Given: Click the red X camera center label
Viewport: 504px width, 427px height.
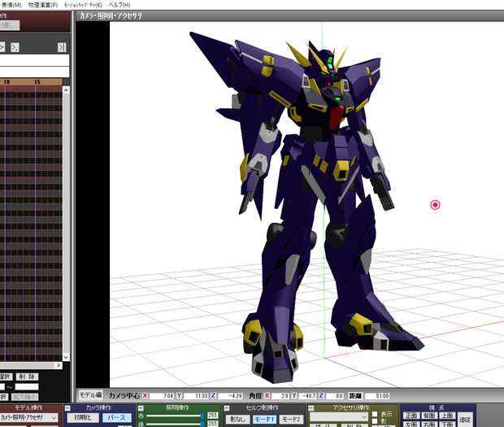Looking at the screenshot, I should coord(146,394).
